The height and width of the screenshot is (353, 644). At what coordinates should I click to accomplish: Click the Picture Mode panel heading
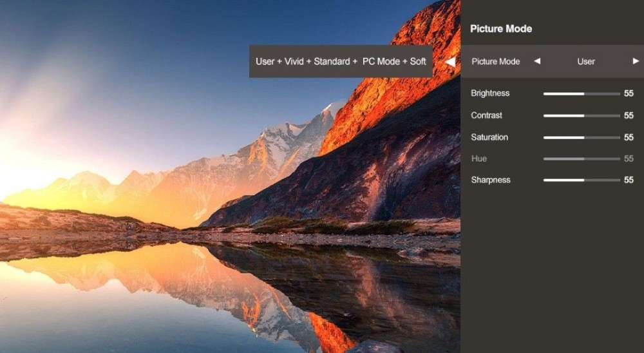(500, 29)
